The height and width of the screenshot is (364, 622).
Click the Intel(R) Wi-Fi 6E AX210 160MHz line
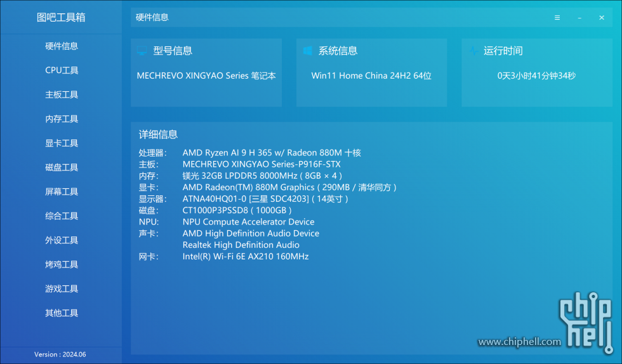(x=246, y=257)
